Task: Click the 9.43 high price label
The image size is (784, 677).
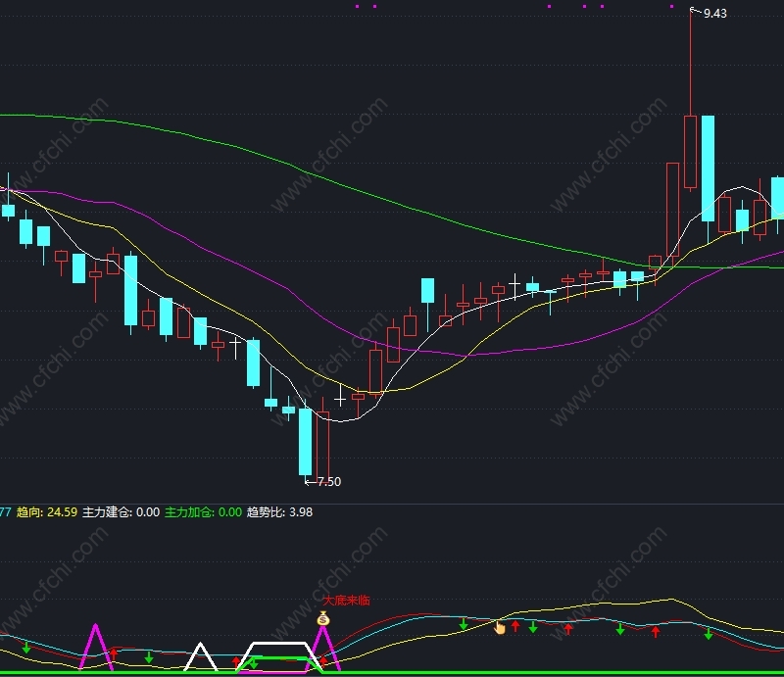Action: 715,14
